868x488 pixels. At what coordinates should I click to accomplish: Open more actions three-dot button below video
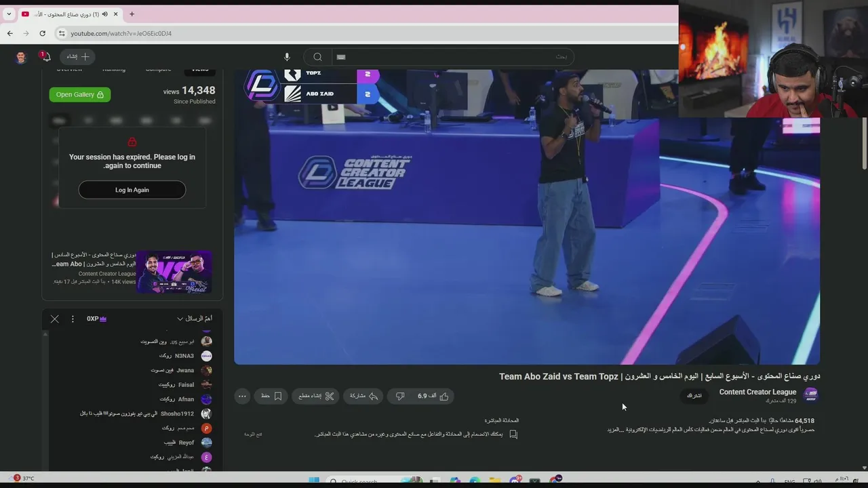(x=242, y=396)
